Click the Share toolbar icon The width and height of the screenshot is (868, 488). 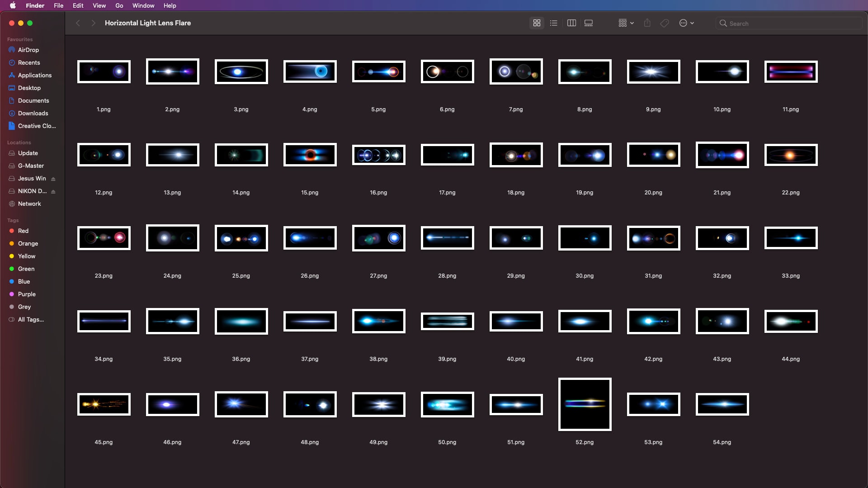pyautogui.click(x=647, y=23)
